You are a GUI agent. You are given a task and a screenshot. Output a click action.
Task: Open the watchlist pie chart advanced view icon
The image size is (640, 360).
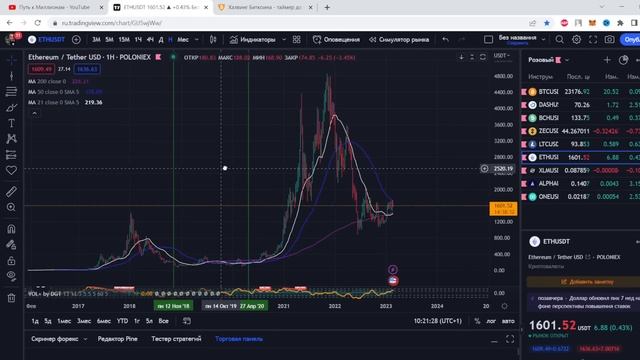click(x=623, y=60)
